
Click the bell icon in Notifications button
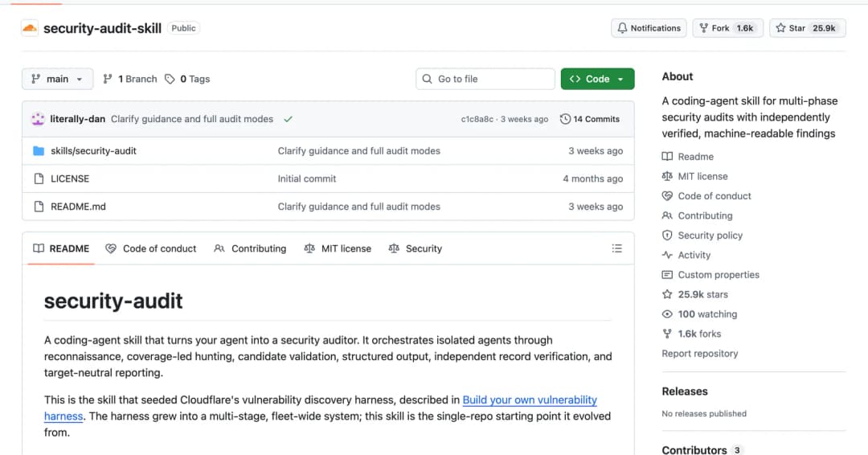pyautogui.click(x=622, y=28)
